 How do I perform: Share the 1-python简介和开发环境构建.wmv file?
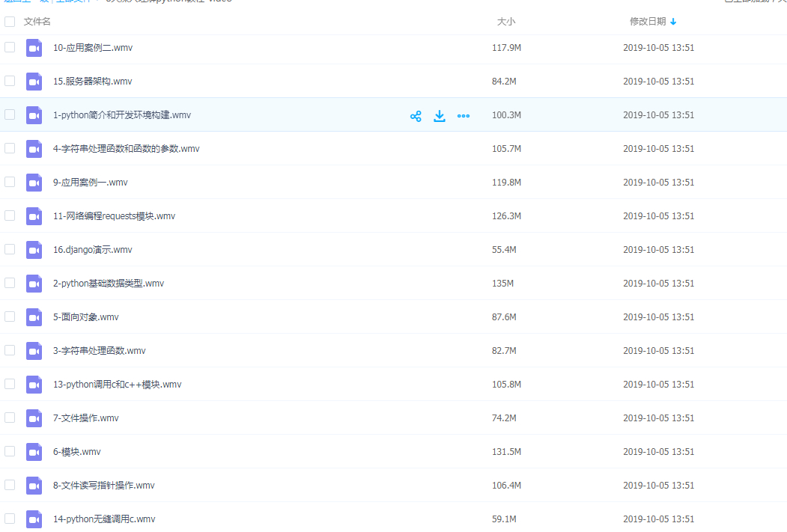416,116
